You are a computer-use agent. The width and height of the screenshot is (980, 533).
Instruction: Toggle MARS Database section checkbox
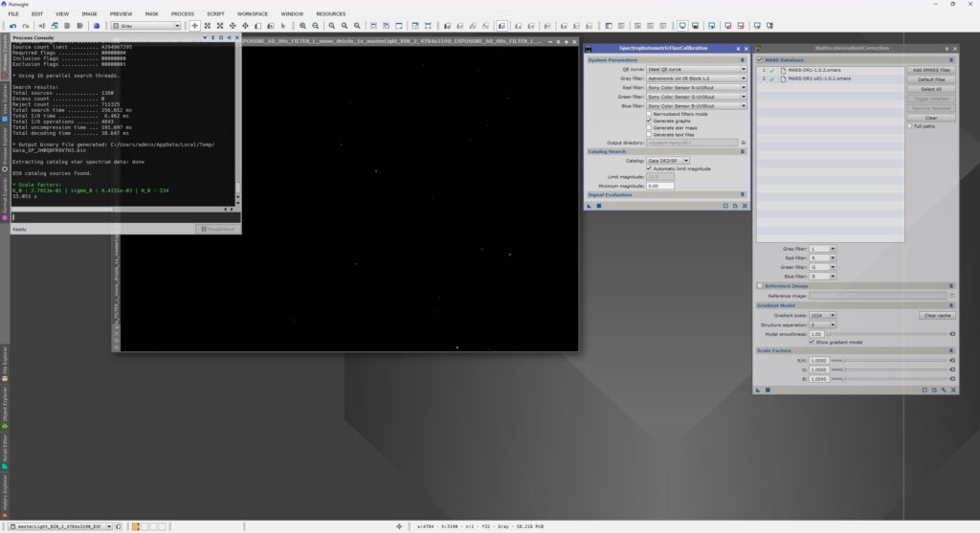coord(760,60)
